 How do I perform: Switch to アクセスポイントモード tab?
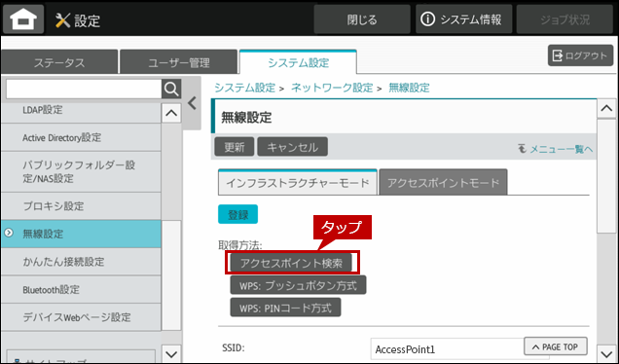pyautogui.click(x=443, y=182)
